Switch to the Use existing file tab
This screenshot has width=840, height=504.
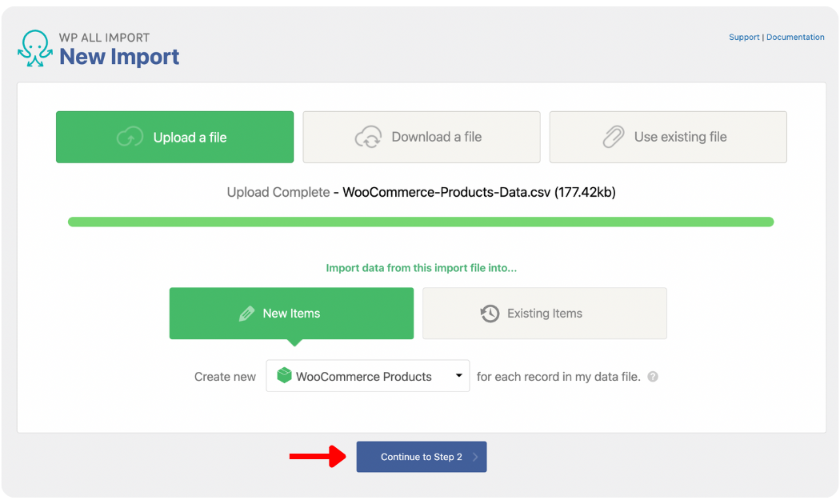668,137
